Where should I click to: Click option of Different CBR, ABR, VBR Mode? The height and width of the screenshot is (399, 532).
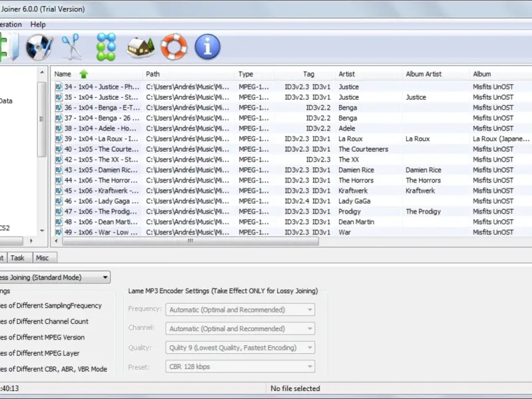pos(54,369)
